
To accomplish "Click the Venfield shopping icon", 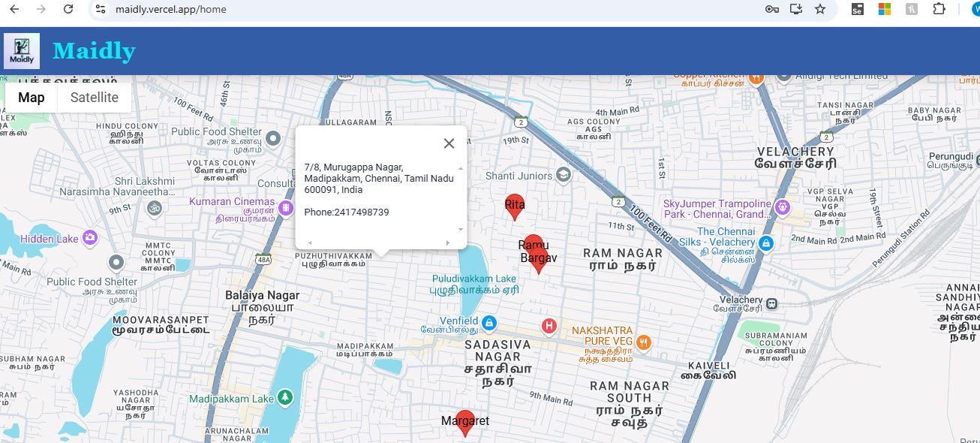I will point(488,323).
